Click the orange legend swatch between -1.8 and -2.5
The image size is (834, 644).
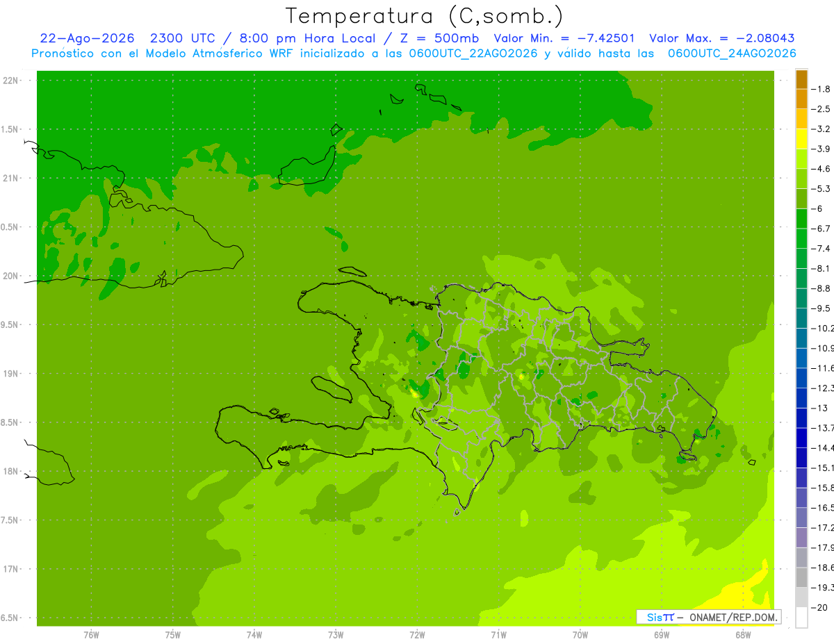tap(801, 99)
